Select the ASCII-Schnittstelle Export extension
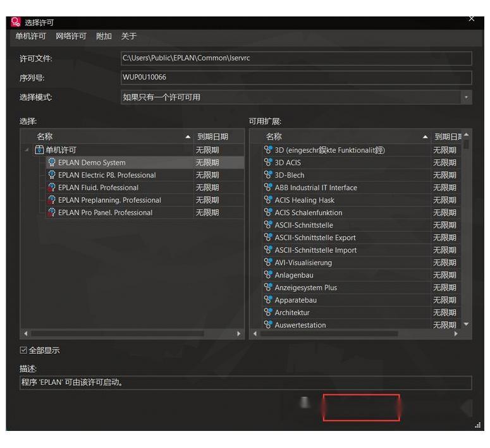 315,238
